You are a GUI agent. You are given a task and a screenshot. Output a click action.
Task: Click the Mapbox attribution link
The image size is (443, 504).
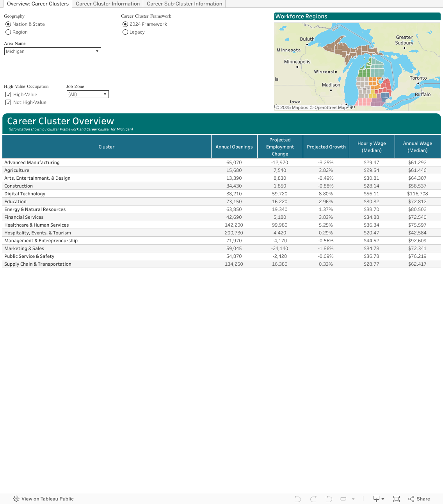[x=292, y=107]
